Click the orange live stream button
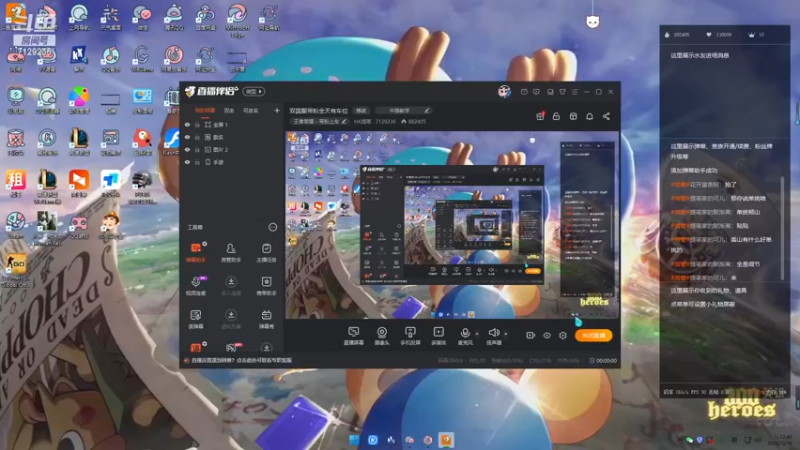800x450 pixels. click(593, 335)
